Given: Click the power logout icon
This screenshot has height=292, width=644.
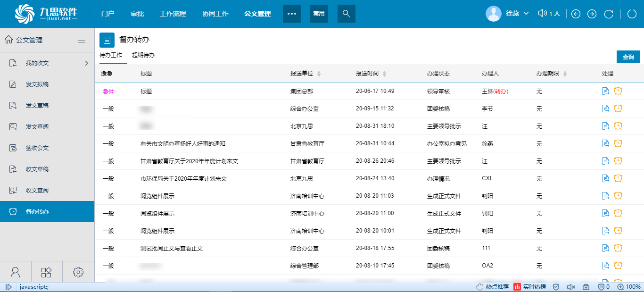Looking at the screenshot, I should pyautogui.click(x=632, y=14).
